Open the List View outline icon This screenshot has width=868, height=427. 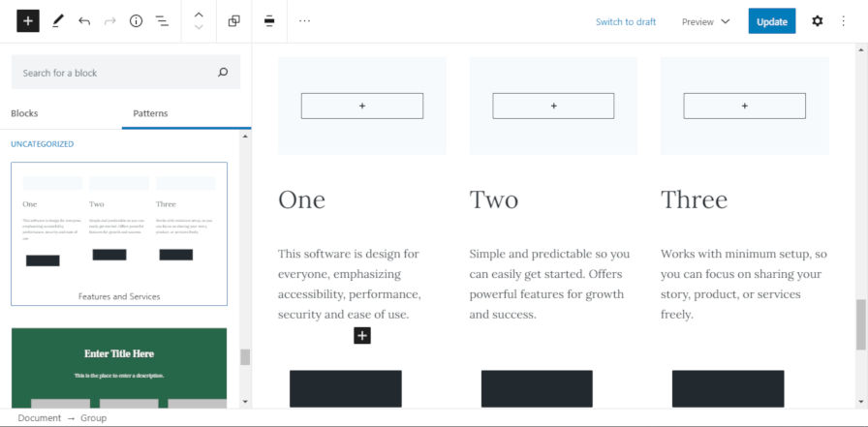[x=162, y=21]
